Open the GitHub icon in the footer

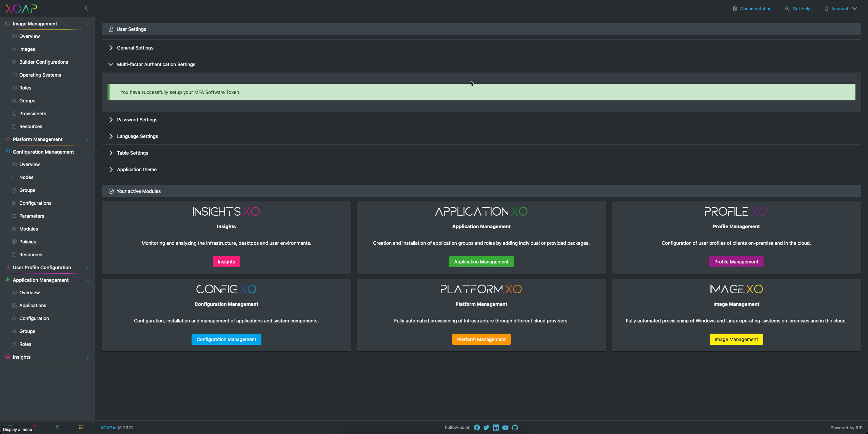coord(515,428)
